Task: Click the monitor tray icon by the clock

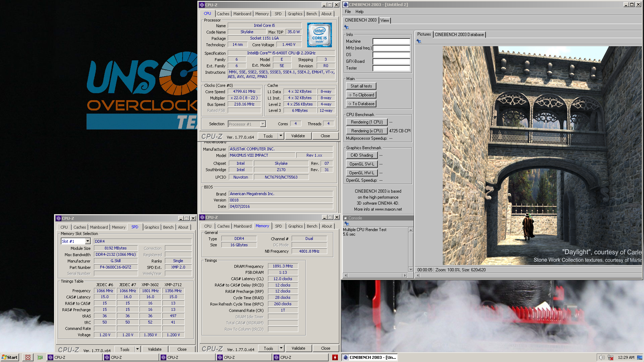Action: [x=639, y=357]
